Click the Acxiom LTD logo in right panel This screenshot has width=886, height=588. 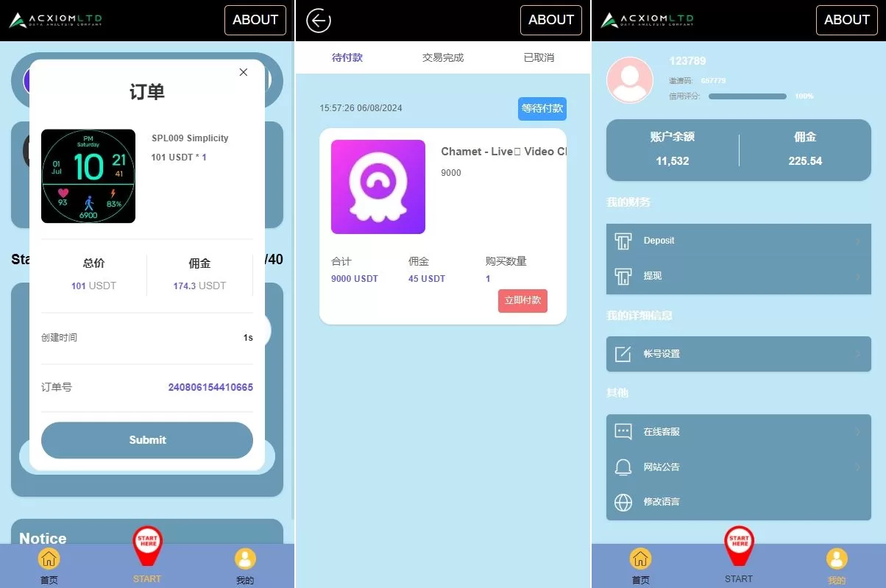(647, 20)
